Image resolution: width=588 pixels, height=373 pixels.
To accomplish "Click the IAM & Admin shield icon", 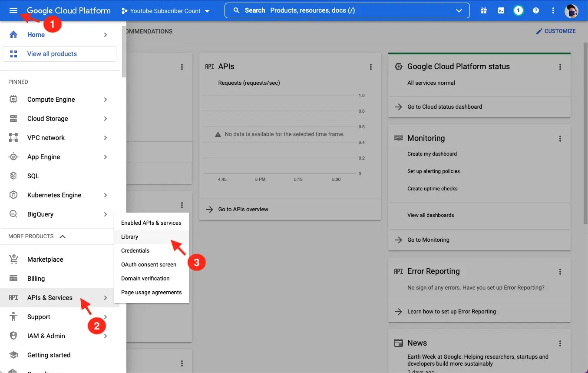I will click(x=13, y=336).
